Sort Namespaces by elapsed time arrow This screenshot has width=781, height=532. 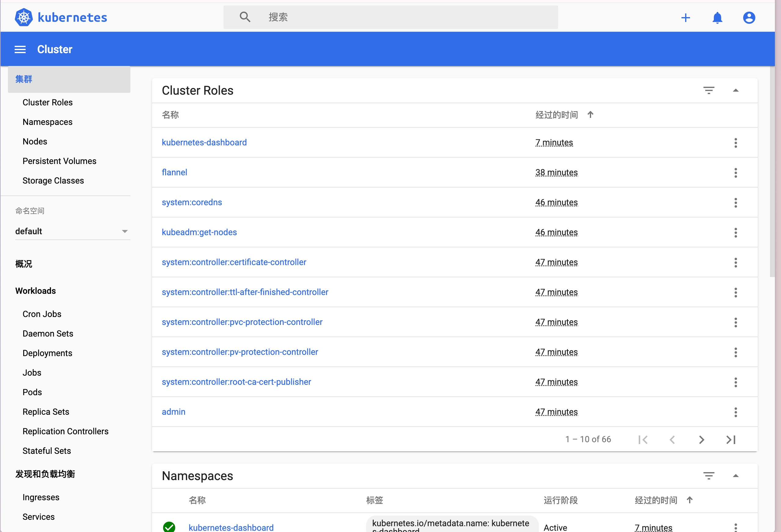pyautogui.click(x=690, y=500)
